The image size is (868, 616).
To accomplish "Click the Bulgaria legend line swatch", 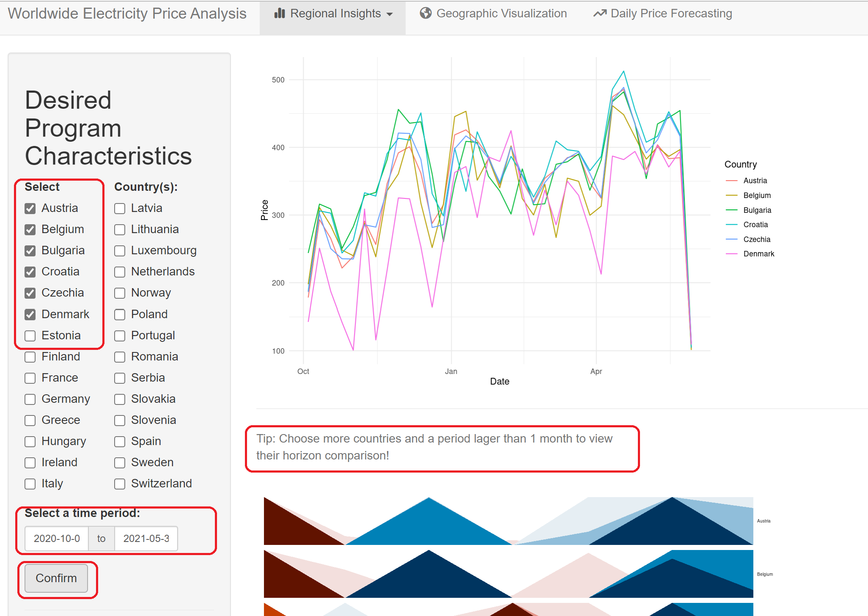I will (x=731, y=210).
